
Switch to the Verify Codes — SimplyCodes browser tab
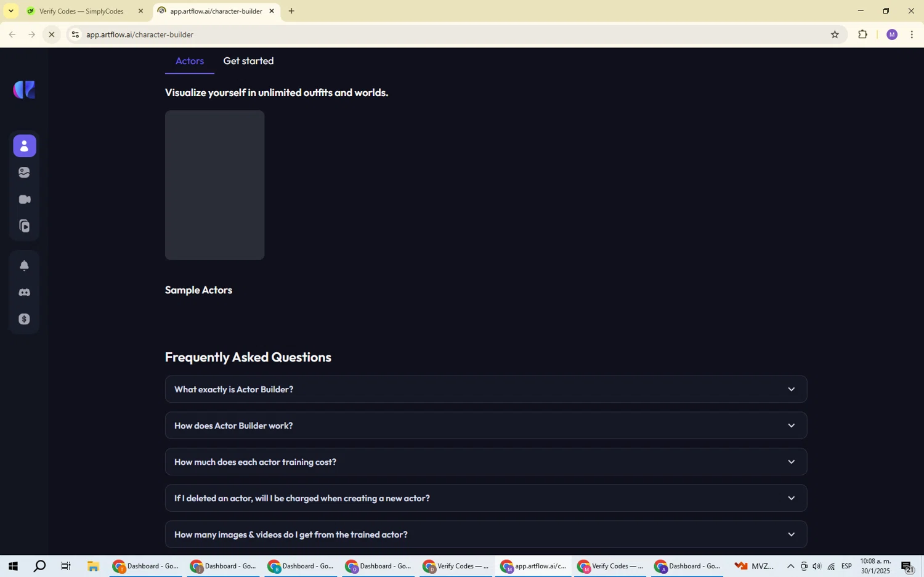[83, 11]
